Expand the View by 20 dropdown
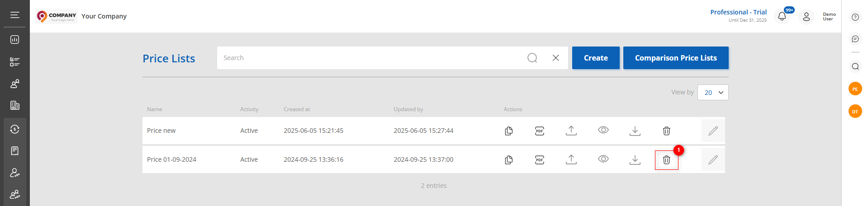Image resolution: width=868 pixels, height=206 pixels. (713, 92)
